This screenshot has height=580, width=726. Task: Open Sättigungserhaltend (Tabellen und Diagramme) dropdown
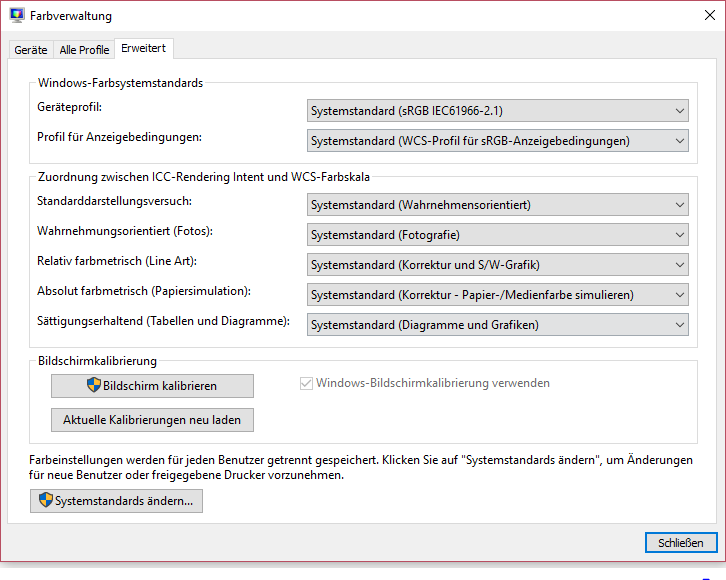498,325
